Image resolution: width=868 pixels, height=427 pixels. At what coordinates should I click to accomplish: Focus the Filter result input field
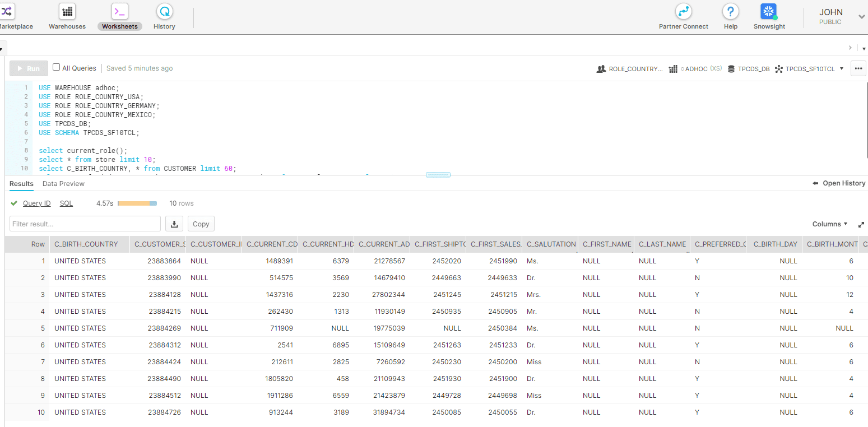(85, 224)
